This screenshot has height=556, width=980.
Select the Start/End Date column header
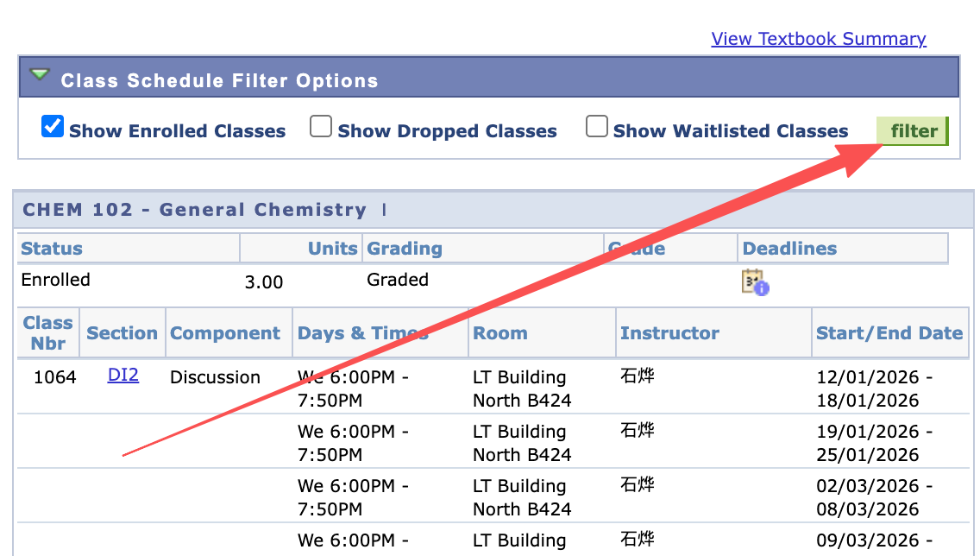889,333
